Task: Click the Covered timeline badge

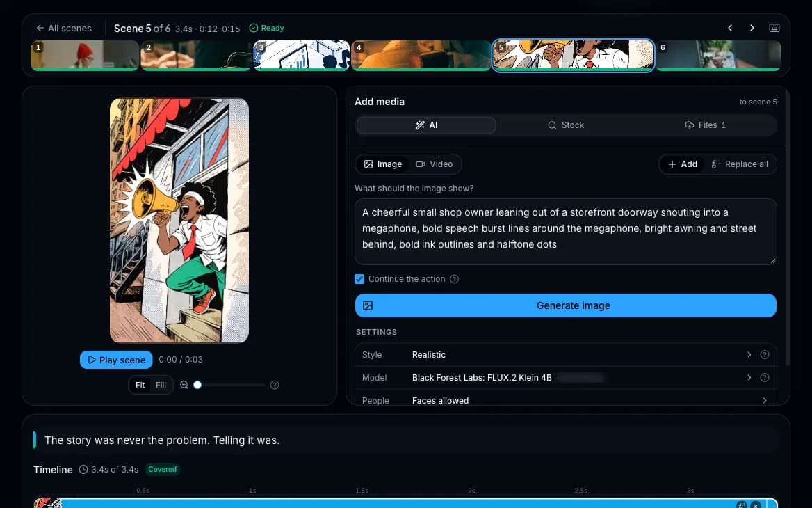Action: [162, 469]
